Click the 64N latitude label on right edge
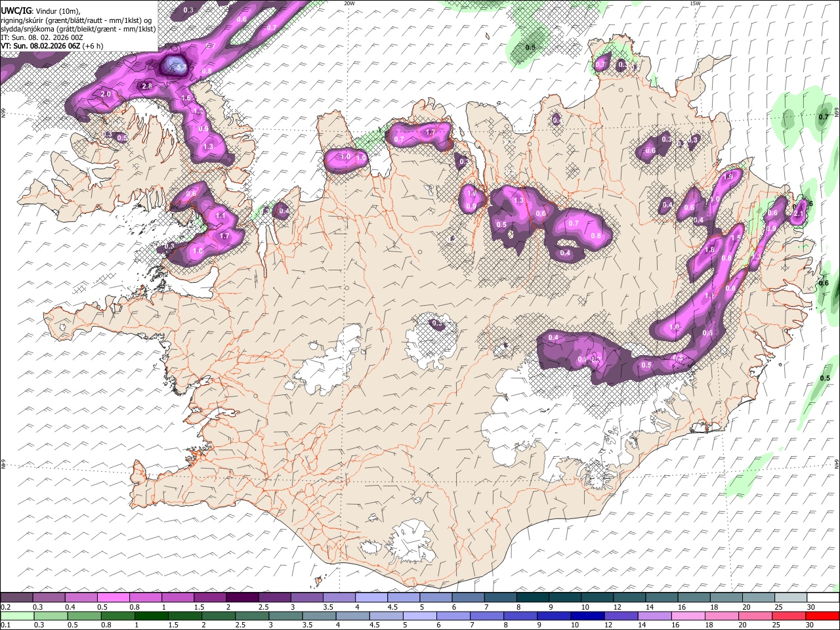This screenshot has height=630, width=840. click(837, 463)
